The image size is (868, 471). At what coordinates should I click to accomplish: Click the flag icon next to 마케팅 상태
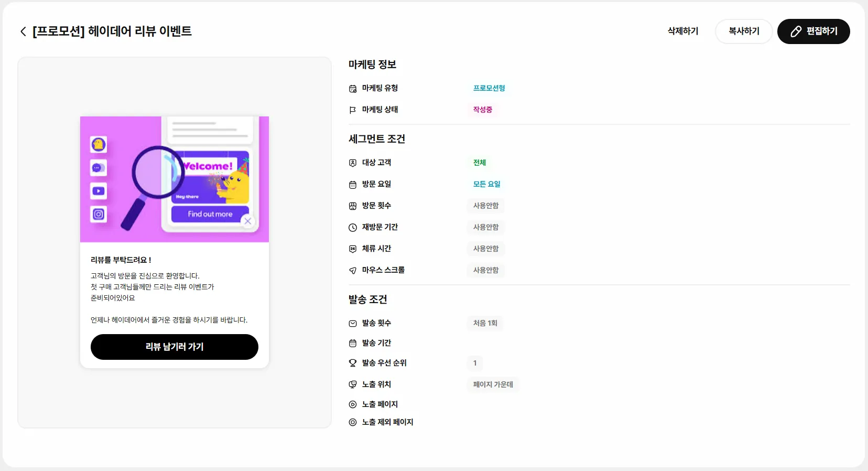coord(353,110)
